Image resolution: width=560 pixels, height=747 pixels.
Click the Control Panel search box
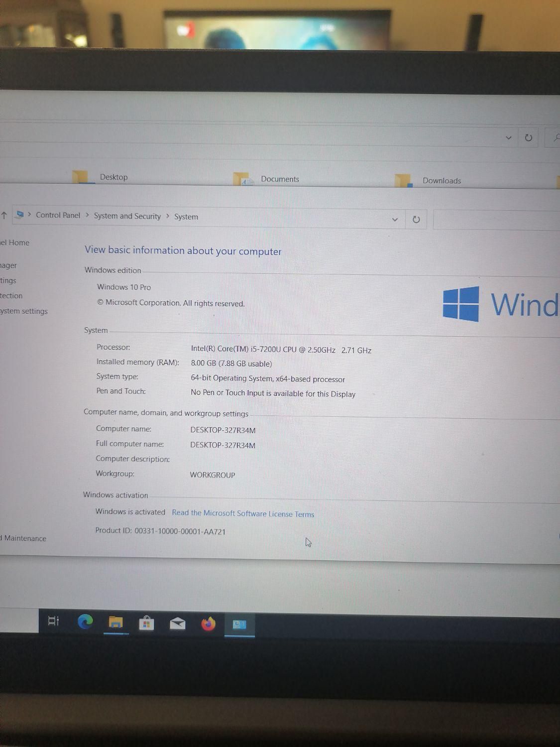pos(496,220)
